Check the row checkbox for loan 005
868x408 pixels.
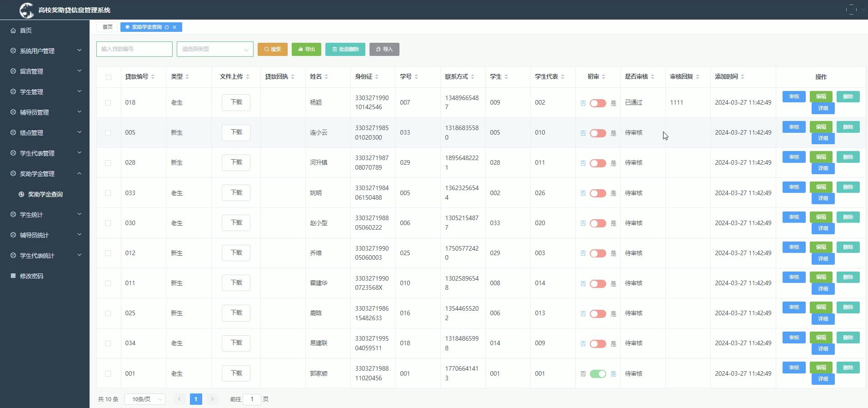[x=108, y=133]
